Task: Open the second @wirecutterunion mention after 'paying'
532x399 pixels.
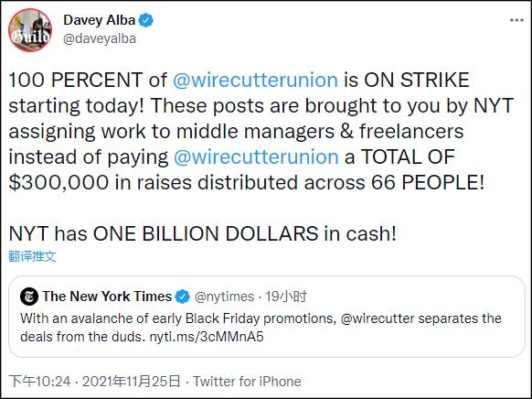Action: pyautogui.click(x=256, y=156)
